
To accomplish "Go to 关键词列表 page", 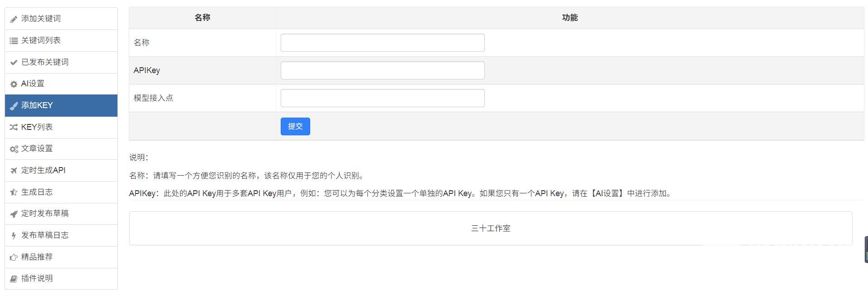I will click(x=61, y=40).
